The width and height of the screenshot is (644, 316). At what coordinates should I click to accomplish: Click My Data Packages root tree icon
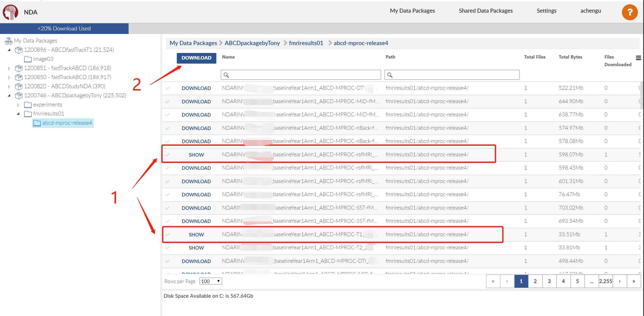8,41
